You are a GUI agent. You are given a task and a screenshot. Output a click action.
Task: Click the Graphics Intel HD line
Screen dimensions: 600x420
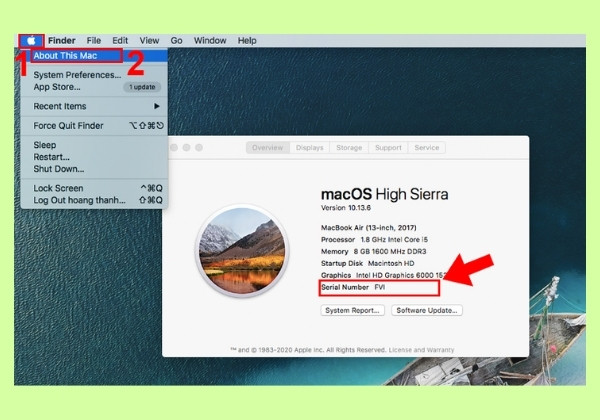point(384,275)
